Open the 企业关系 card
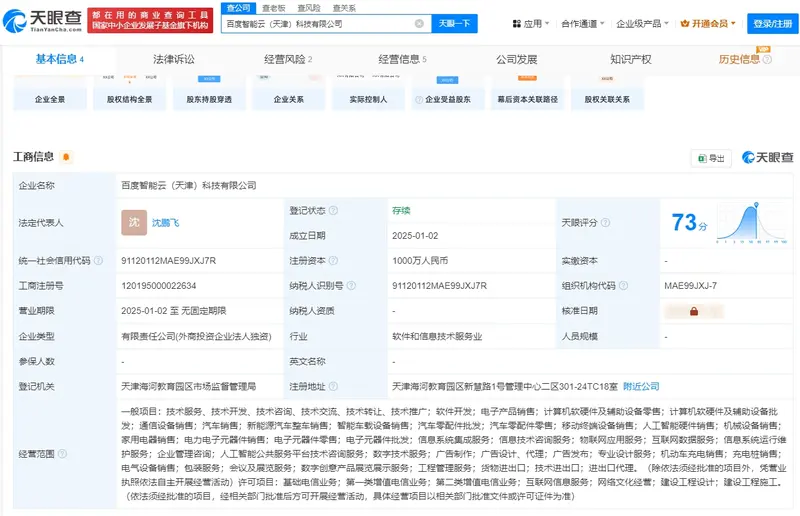800x516 pixels. (288, 93)
